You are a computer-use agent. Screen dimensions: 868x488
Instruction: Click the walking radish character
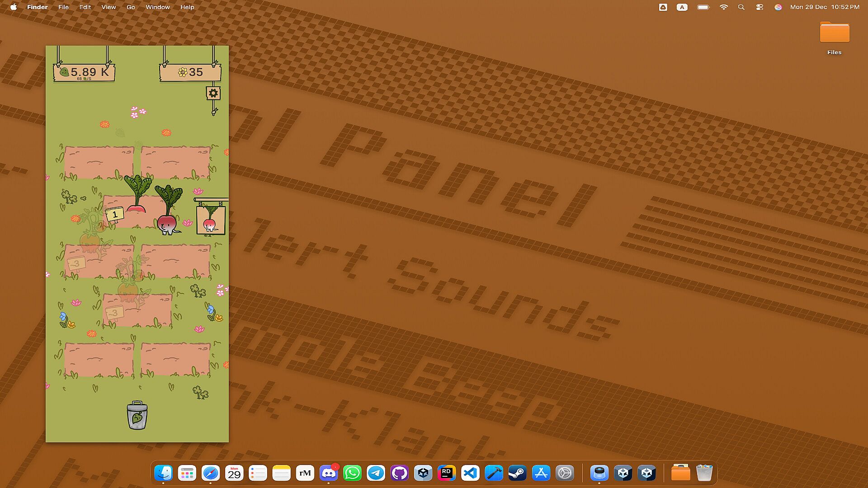point(167,222)
